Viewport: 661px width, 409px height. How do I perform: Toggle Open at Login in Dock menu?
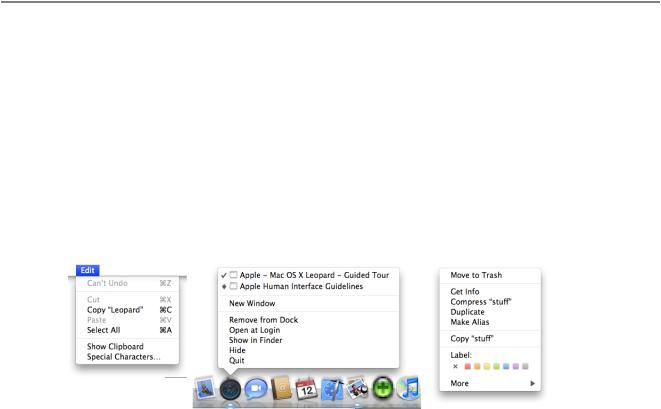(x=308, y=330)
